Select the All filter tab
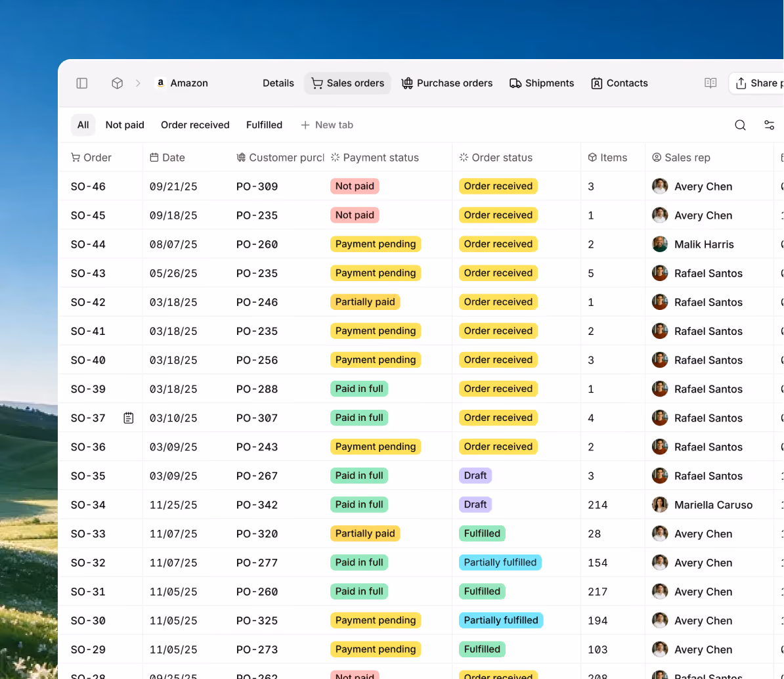784x679 pixels. pos(83,125)
